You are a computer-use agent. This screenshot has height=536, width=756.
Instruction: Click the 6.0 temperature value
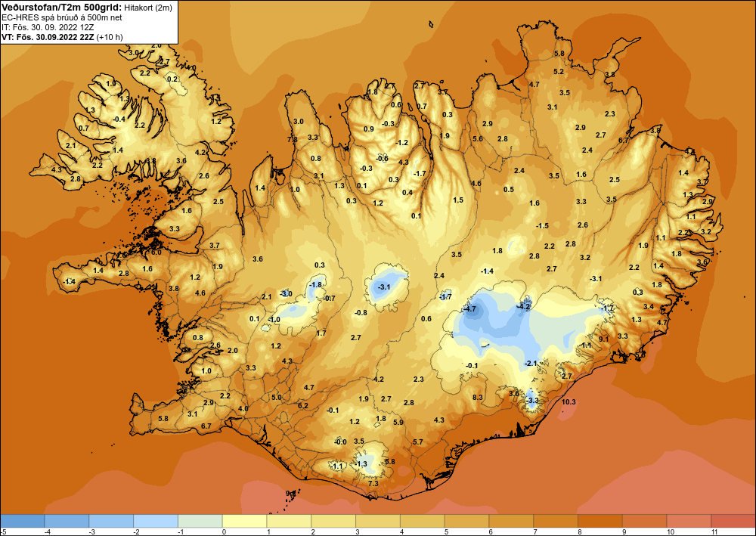(x=156, y=252)
